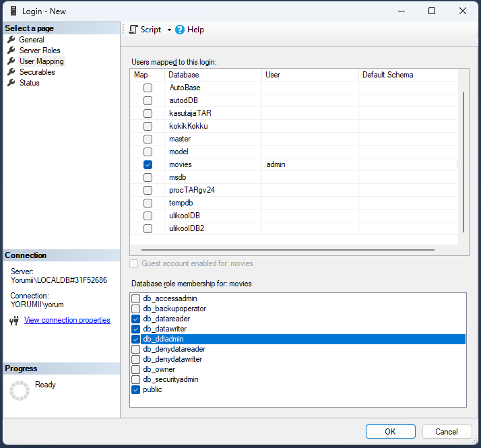
Task: Click the msdb database name
Action: (x=178, y=177)
